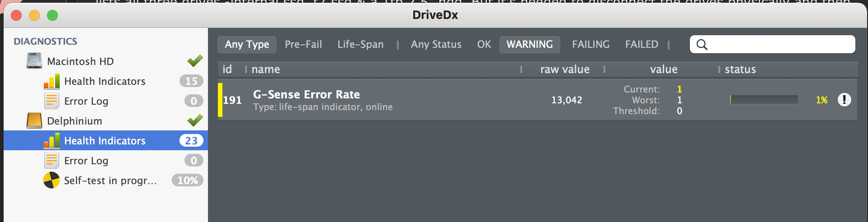Click the 10% self-test progress badge

click(188, 180)
